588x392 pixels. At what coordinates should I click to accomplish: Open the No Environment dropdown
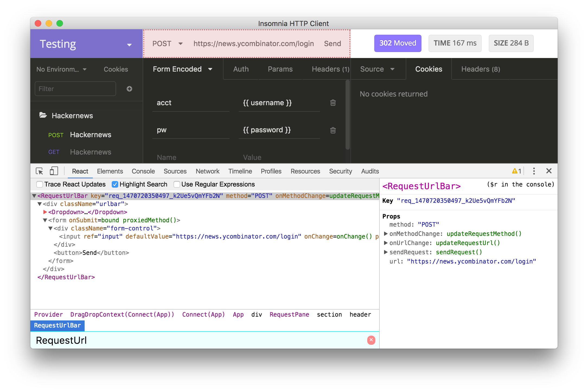click(62, 69)
